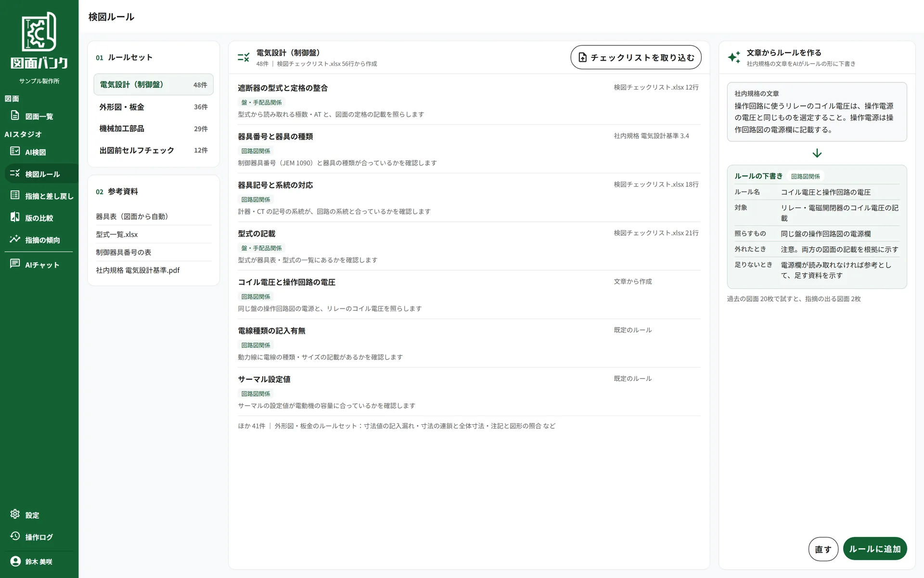Viewport: 924px width, 578px height.
Task: Open rule コイル電圧と操作回路の電圧 in list
Action: pos(469,295)
